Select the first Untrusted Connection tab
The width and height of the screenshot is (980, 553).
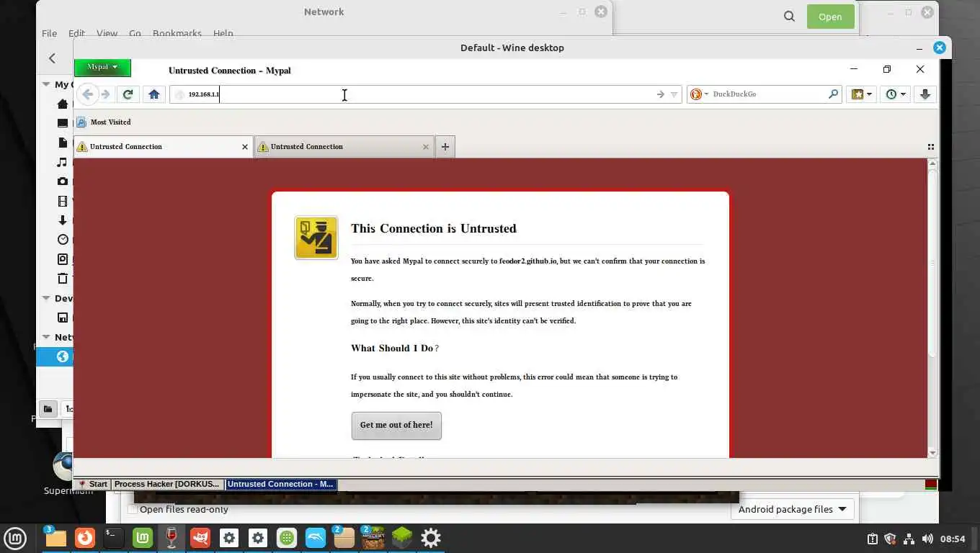pyautogui.click(x=164, y=147)
